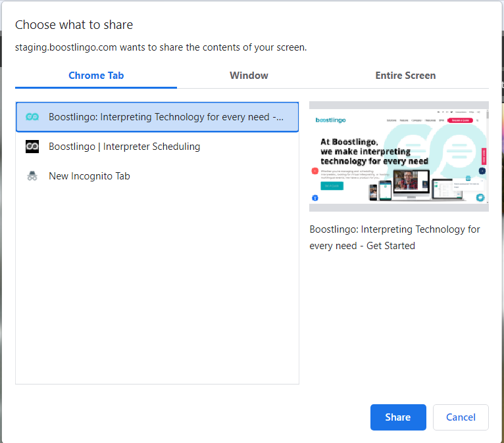Select Boostlingo: Interpreting Technology tab row

157,117
